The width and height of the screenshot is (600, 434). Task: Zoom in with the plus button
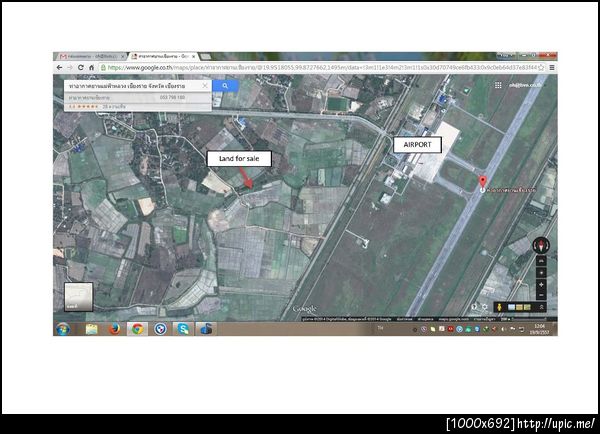(541, 284)
